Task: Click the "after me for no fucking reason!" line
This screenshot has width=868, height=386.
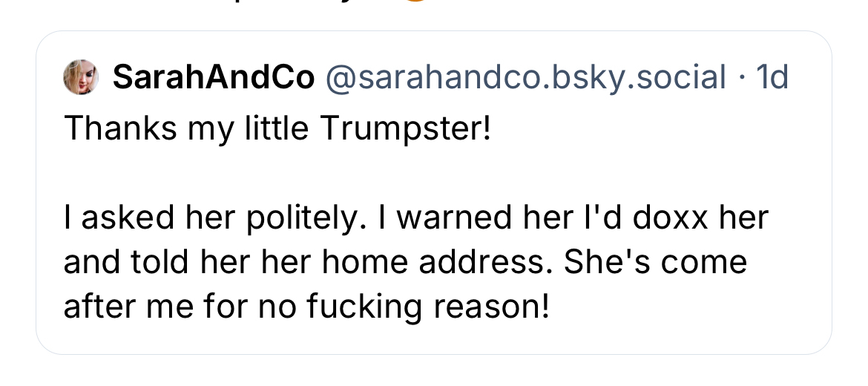Action: pyautogui.click(x=307, y=305)
